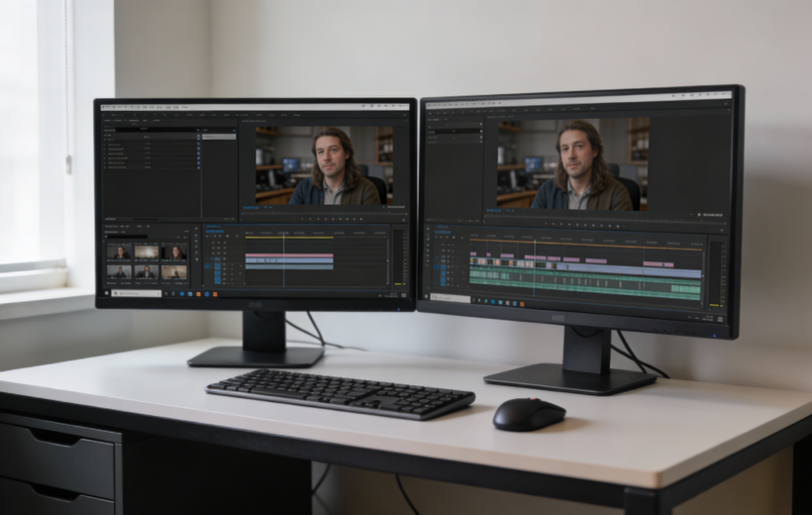The image size is (812, 515).
Task: Open the first menu in right monitor's menu bar
Action: 430,102
